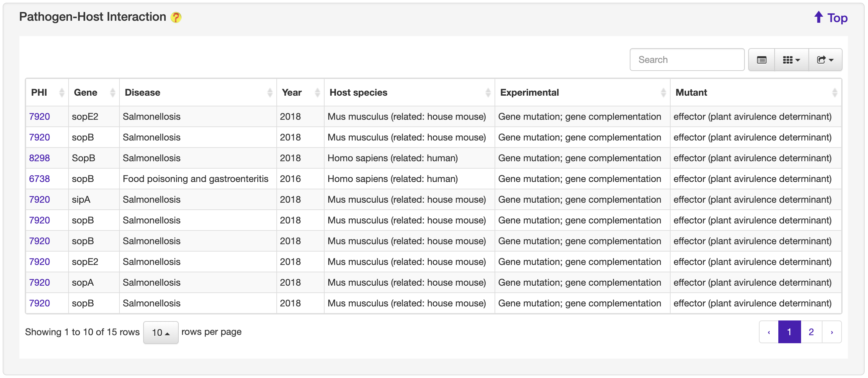Open the export data dropdown

(x=824, y=60)
